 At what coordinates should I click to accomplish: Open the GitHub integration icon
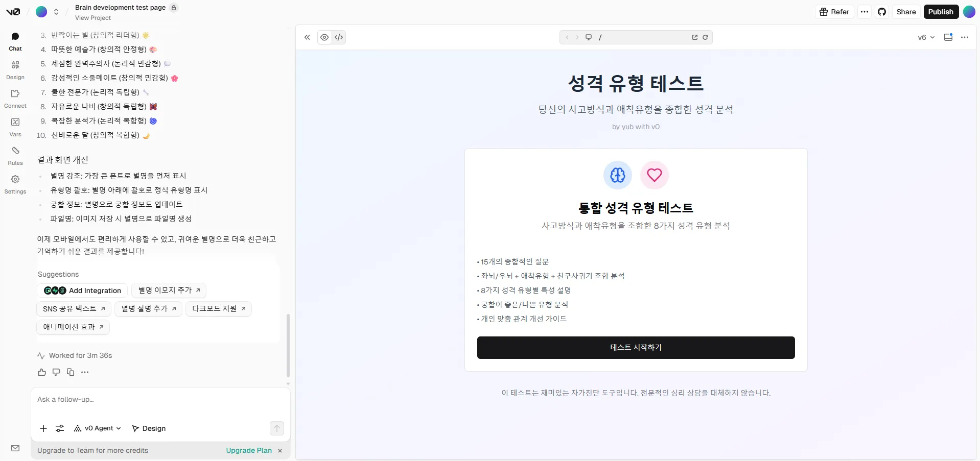tap(882, 12)
